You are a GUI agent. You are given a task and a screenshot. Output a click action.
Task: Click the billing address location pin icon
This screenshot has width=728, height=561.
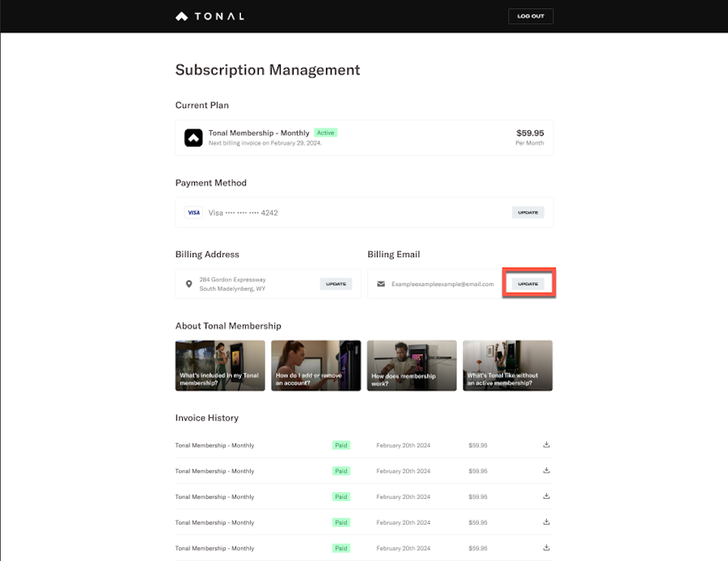point(189,284)
